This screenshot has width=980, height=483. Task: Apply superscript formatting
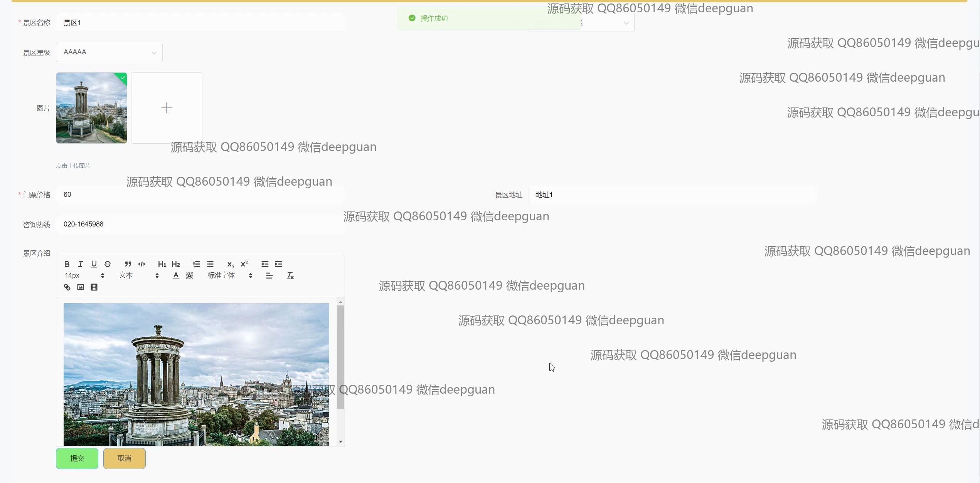coord(244,264)
